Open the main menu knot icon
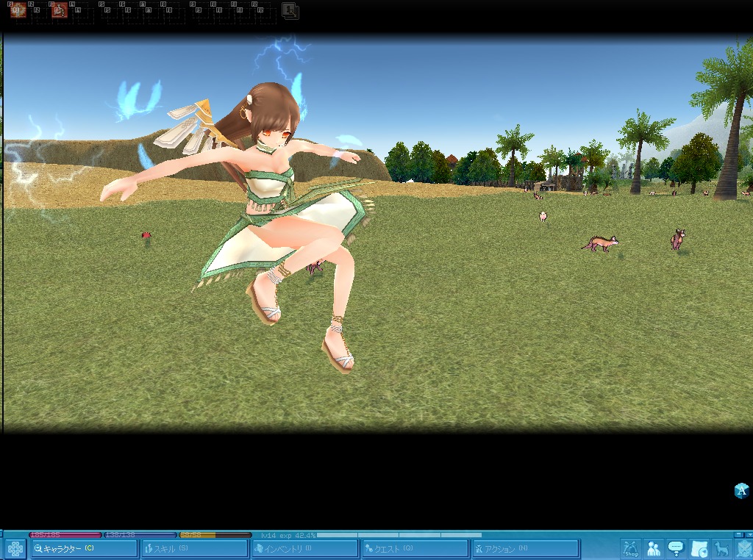The height and width of the screenshot is (560, 753). coord(15,548)
